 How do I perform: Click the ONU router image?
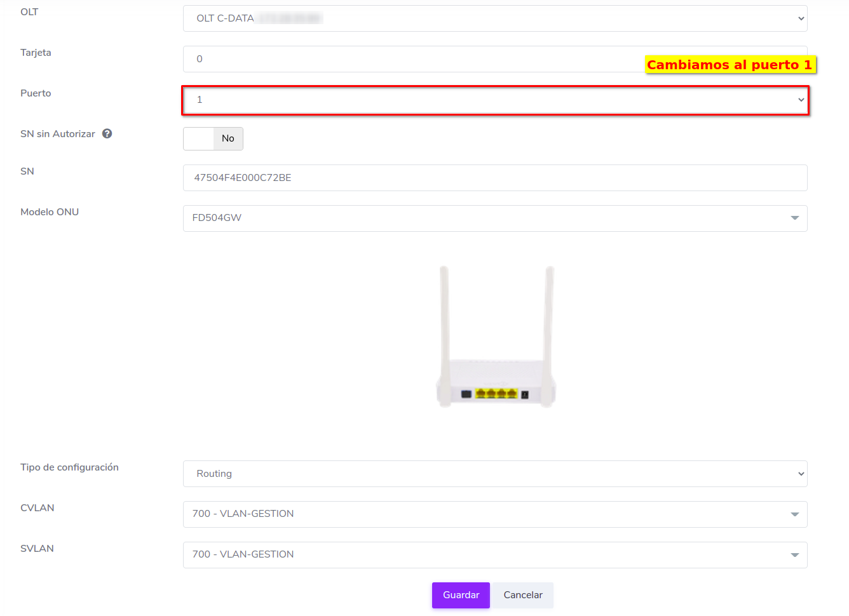[x=496, y=337]
